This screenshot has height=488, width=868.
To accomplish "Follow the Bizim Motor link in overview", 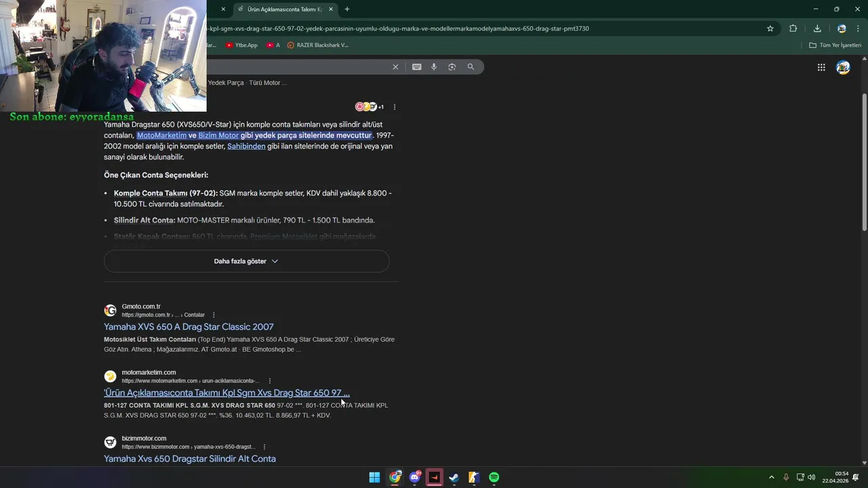I will pos(218,136).
